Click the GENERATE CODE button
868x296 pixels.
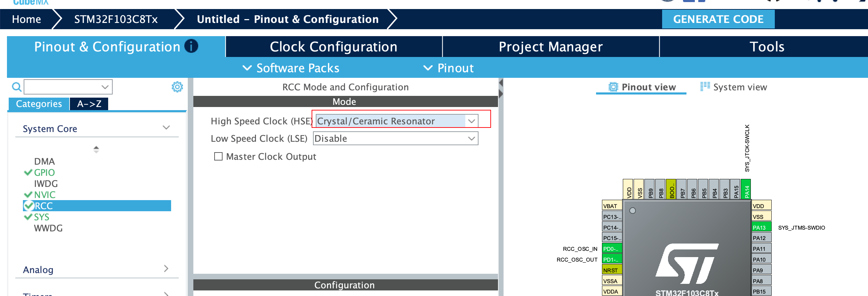tap(718, 19)
